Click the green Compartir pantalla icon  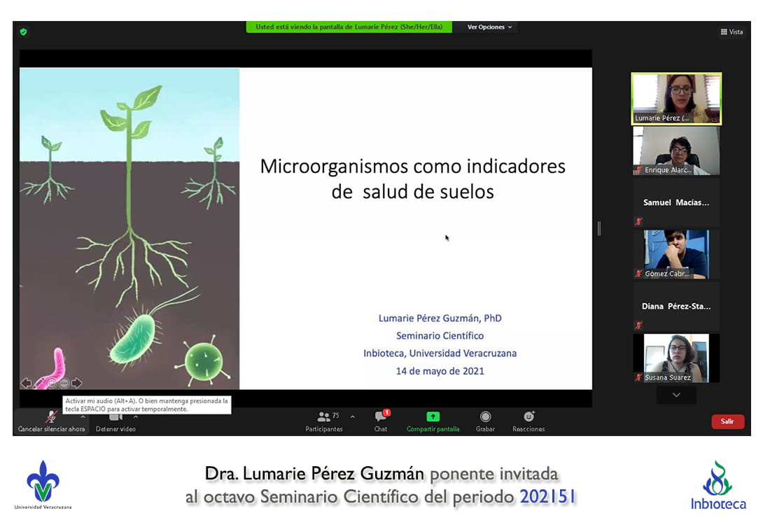click(x=433, y=416)
